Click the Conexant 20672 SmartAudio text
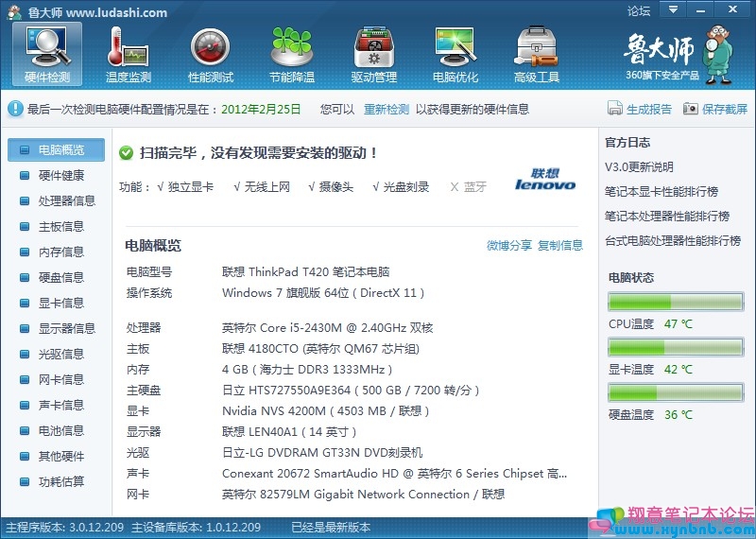Viewport: 756px width, 539px height. coord(394,474)
